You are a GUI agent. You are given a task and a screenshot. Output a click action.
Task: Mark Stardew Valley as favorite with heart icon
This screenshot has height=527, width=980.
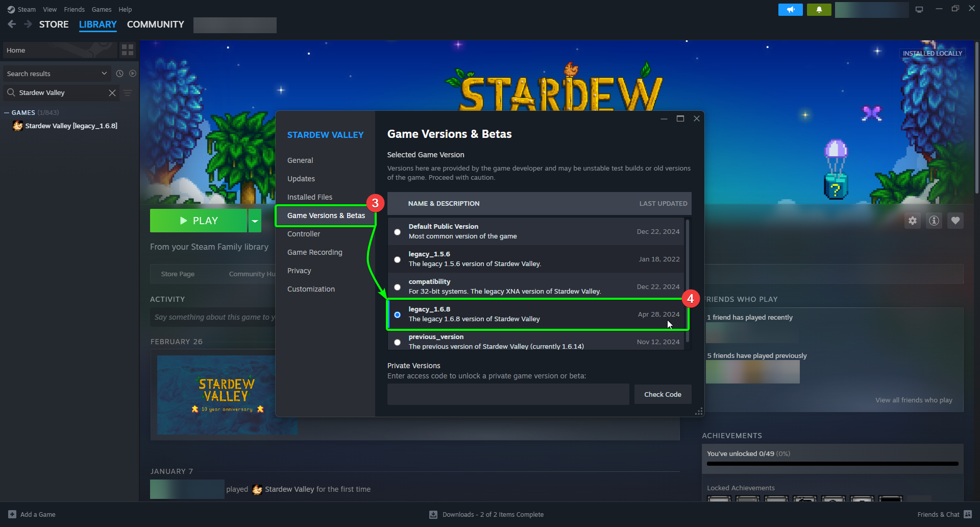pyautogui.click(x=956, y=221)
